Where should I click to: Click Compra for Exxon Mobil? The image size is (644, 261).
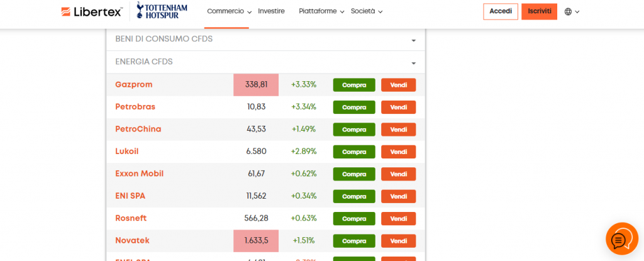(x=354, y=174)
